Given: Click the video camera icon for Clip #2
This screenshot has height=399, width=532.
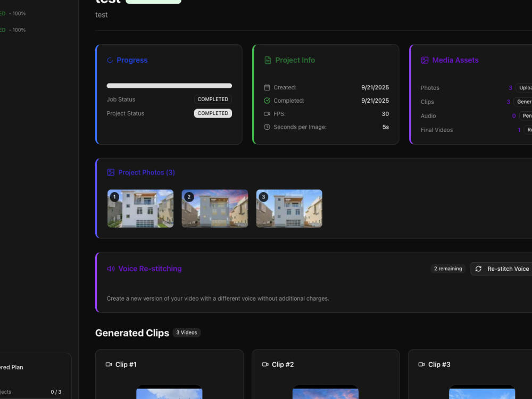Looking at the screenshot, I should [x=265, y=364].
